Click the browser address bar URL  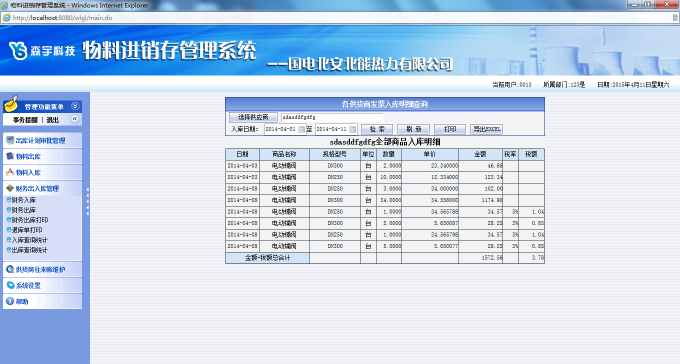(x=62, y=18)
